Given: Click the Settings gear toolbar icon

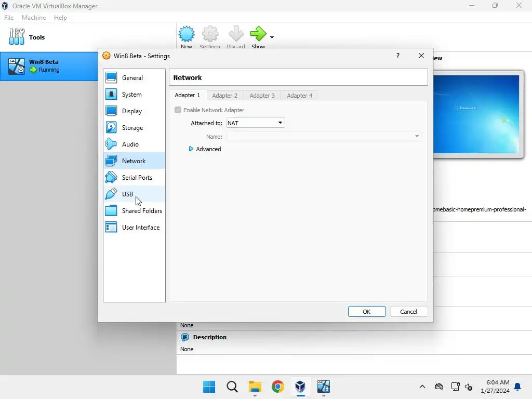Looking at the screenshot, I should tap(210, 34).
